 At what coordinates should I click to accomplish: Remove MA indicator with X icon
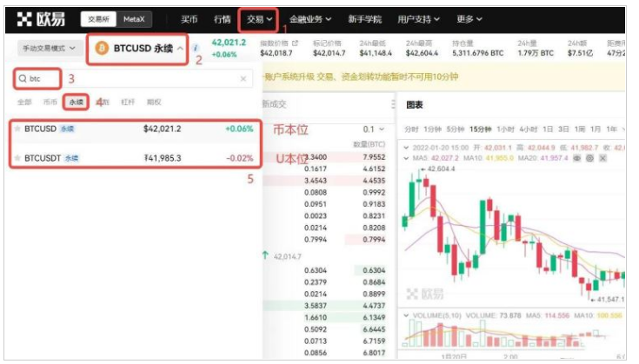[x=601, y=158]
